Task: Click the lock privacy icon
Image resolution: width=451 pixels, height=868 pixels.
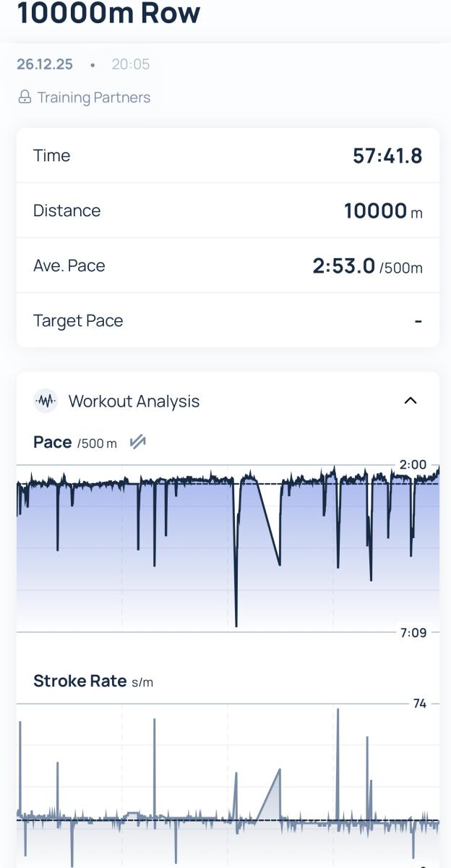Action: click(25, 97)
